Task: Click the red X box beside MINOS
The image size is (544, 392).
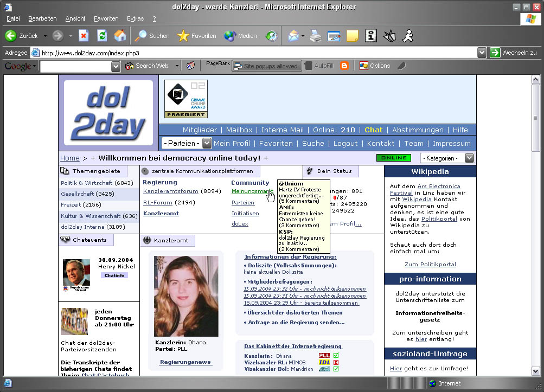Action: click(x=336, y=362)
